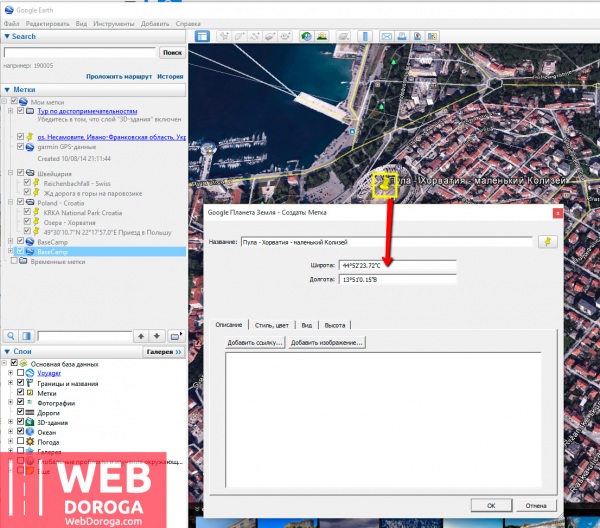Click the split-panel icon beside magnifier

26,336
